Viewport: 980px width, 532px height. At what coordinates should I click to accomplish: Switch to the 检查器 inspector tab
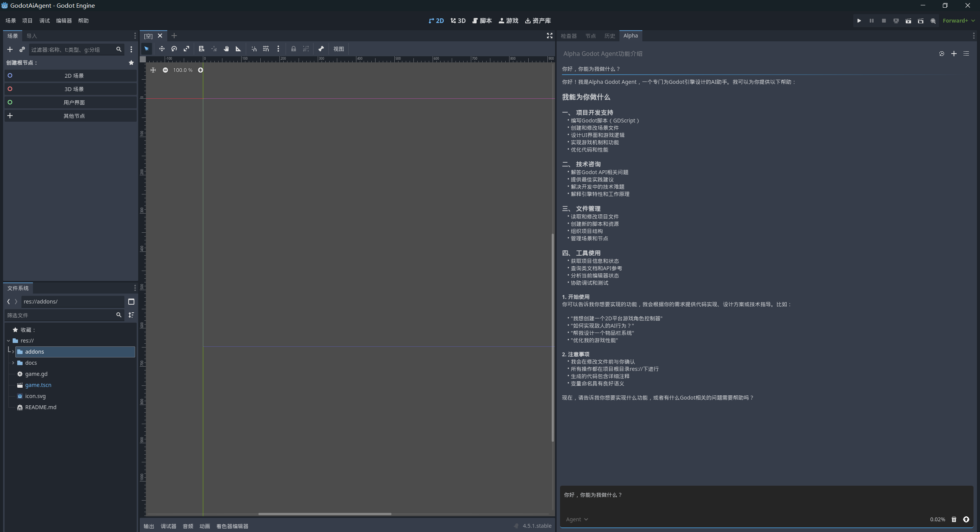568,36
